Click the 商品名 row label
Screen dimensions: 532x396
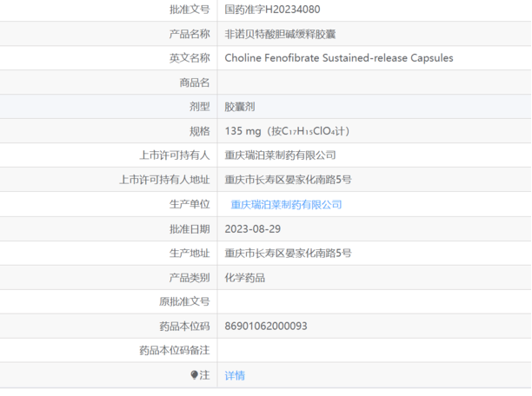194,82
